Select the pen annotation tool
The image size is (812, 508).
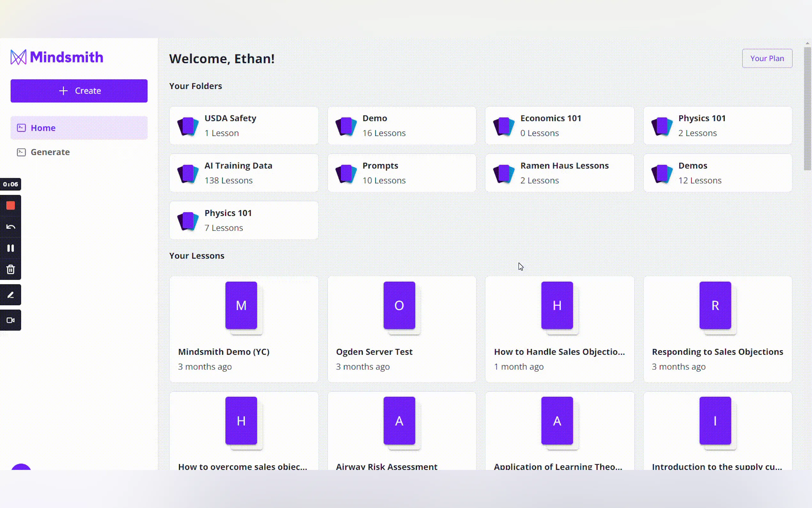11,295
